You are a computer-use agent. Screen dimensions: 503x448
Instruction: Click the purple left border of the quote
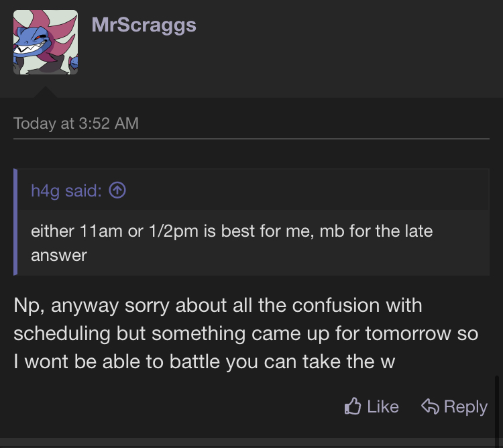(15, 222)
